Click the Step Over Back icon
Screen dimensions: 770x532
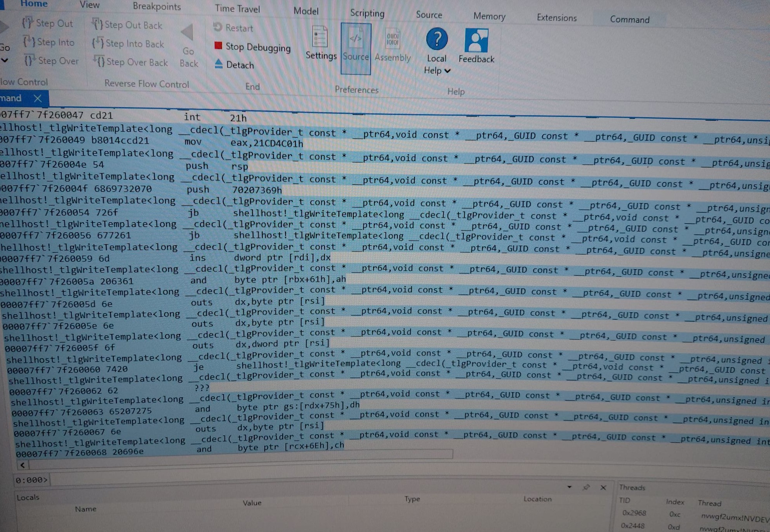[x=99, y=61]
